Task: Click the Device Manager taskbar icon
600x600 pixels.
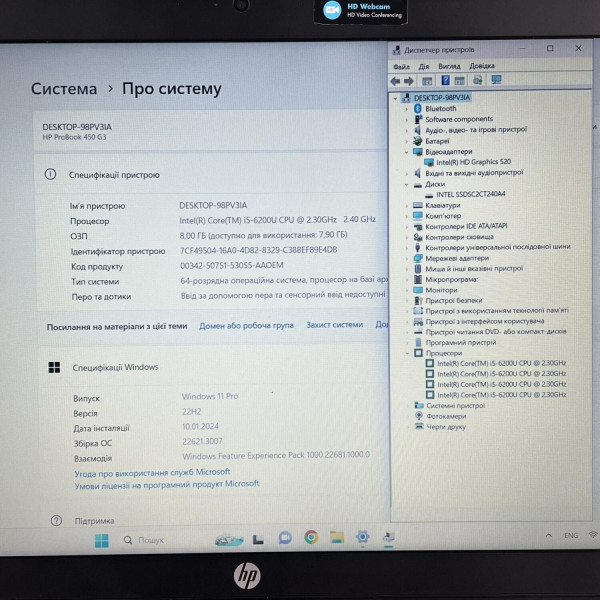Action: pyautogui.click(x=388, y=537)
